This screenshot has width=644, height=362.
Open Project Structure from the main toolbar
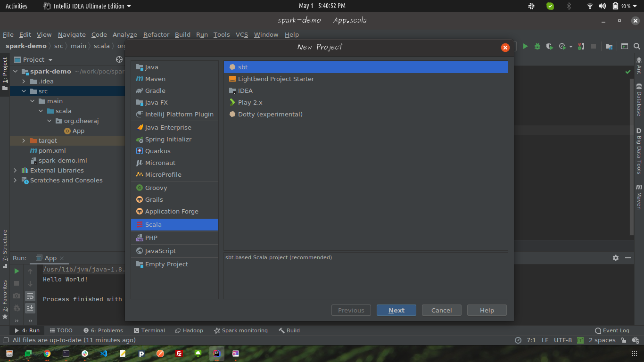pos(609,46)
